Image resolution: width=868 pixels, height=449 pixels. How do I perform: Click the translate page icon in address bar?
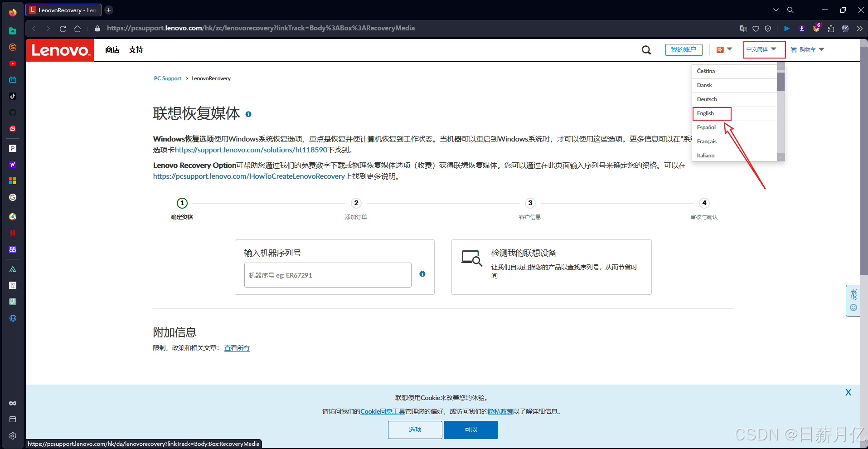pyautogui.click(x=743, y=29)
